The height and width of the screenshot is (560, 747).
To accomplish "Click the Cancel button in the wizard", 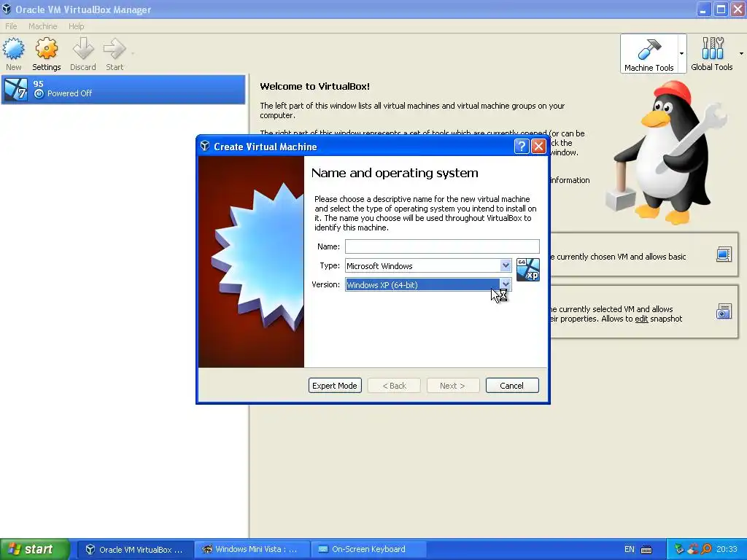I will (x=512, y=386).
